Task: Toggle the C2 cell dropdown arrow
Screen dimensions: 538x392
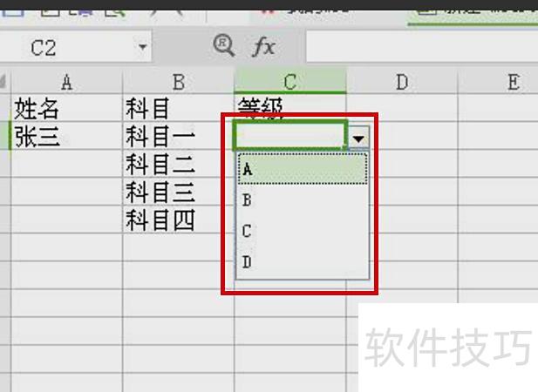Action: pyautogui.click(x=358, y=139)
